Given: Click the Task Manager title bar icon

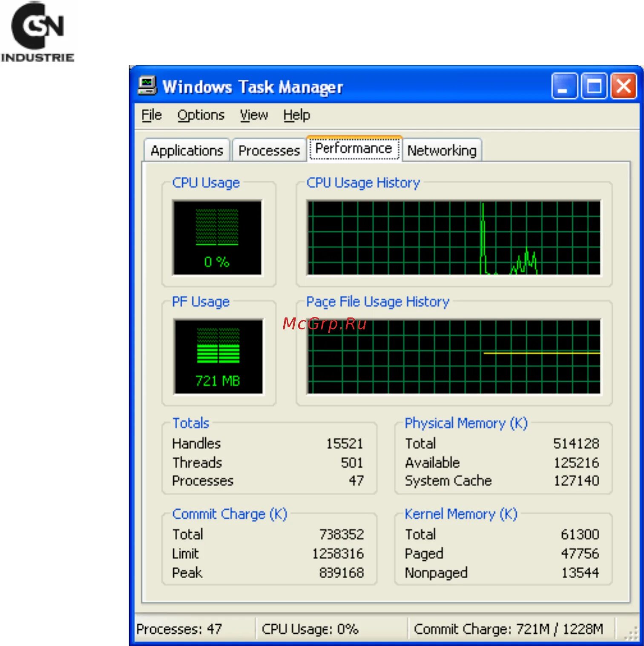Looking at the screenshot, I should click(147, 86).
